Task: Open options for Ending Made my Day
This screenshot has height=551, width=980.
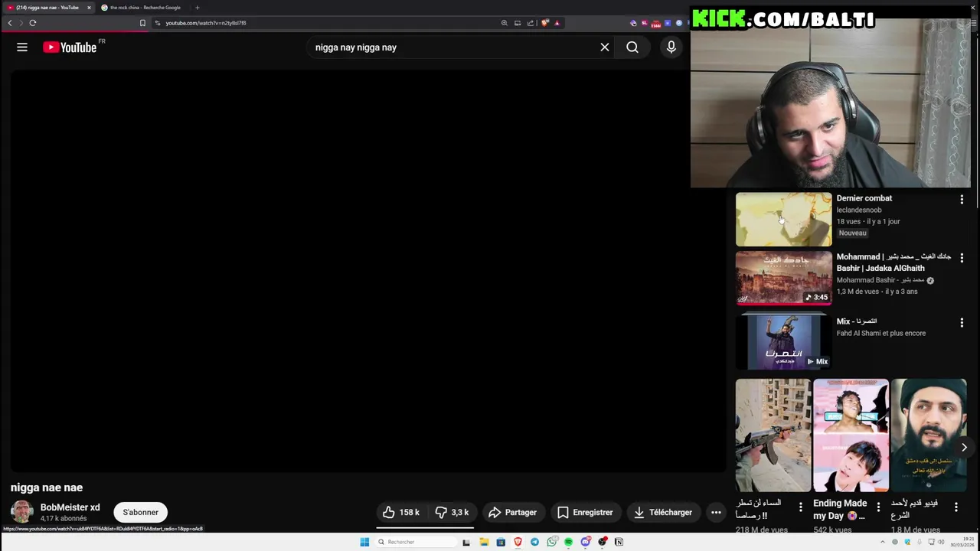Action: click(x=878, y=507)
